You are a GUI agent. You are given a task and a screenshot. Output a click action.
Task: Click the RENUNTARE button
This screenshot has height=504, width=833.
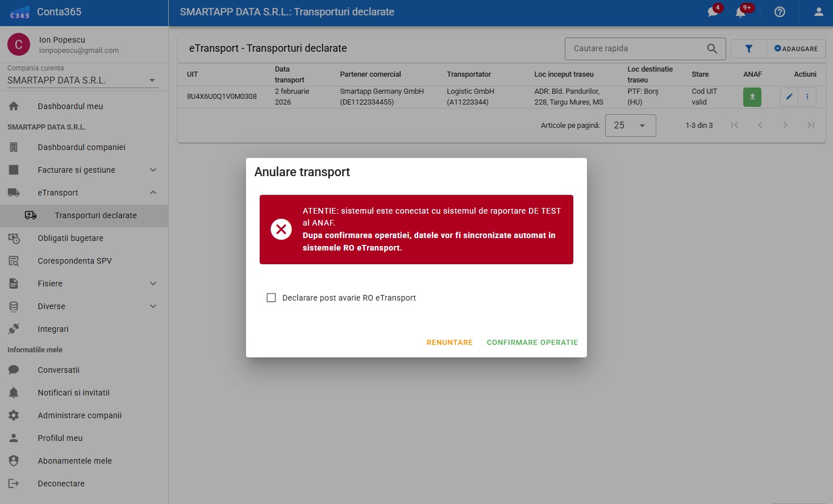pyautogui.click(x=449, y=343)
